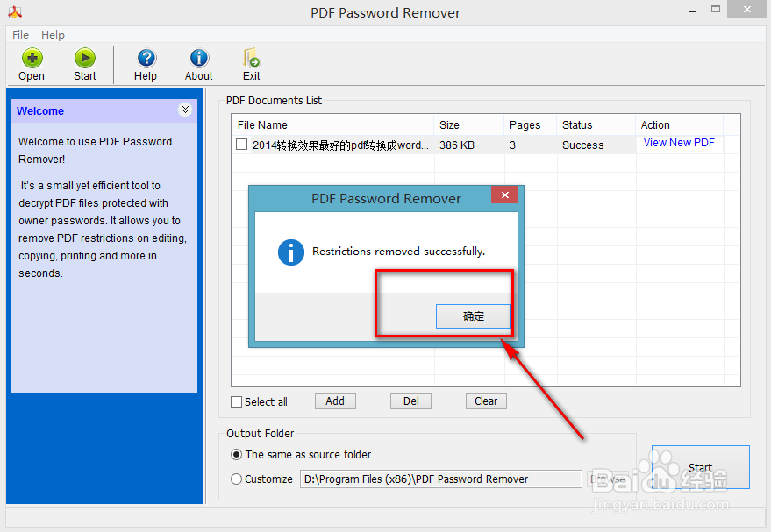Image resolution: width=771 pixels, height=532 pixels.
Task: Click the Browse button
Action: tap(609, 479)
